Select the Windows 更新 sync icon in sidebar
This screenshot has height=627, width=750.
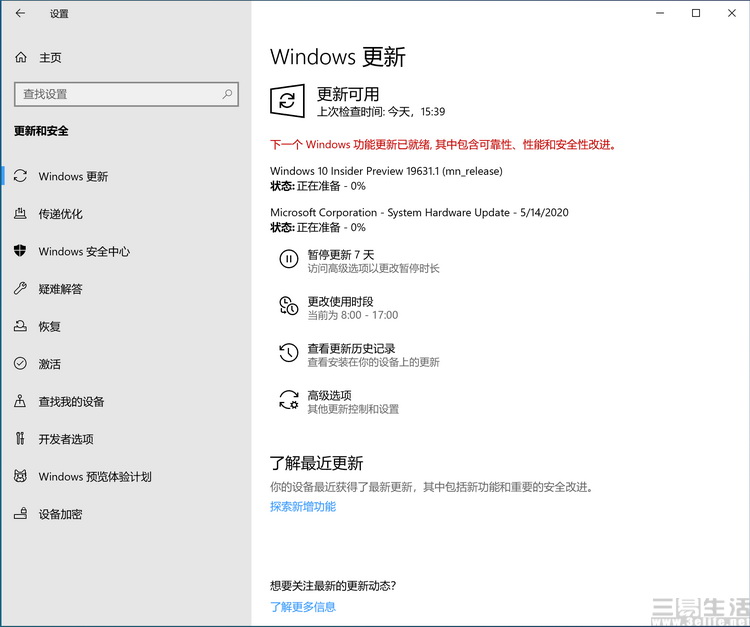click(x=20, y=176)
